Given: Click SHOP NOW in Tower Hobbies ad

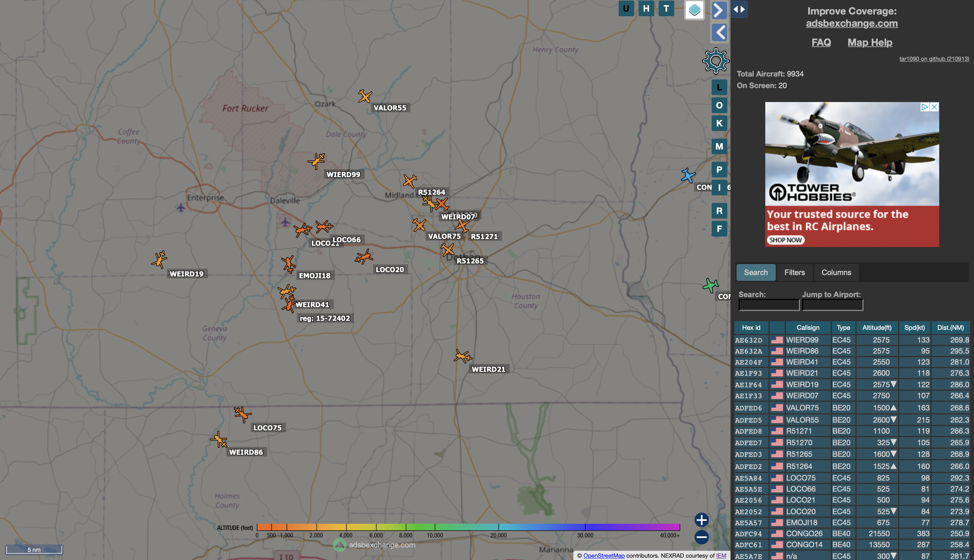Looking at the screenshot, I should click(x=785, y=240).
